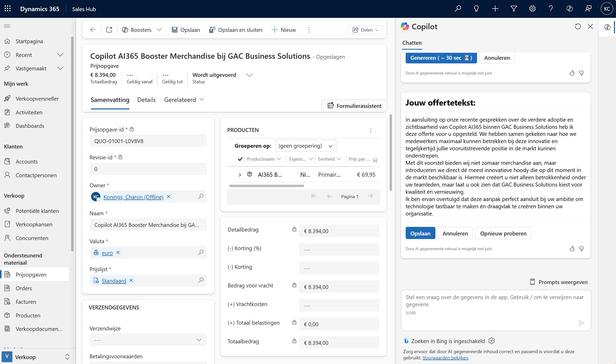Click the Bing search settings gear

click(x=491, y=341)
